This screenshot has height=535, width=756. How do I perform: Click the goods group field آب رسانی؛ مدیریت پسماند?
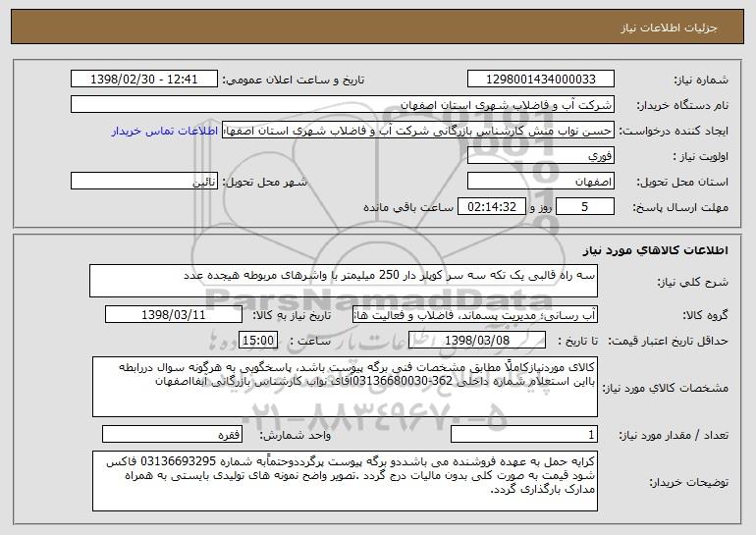[475, 315]
